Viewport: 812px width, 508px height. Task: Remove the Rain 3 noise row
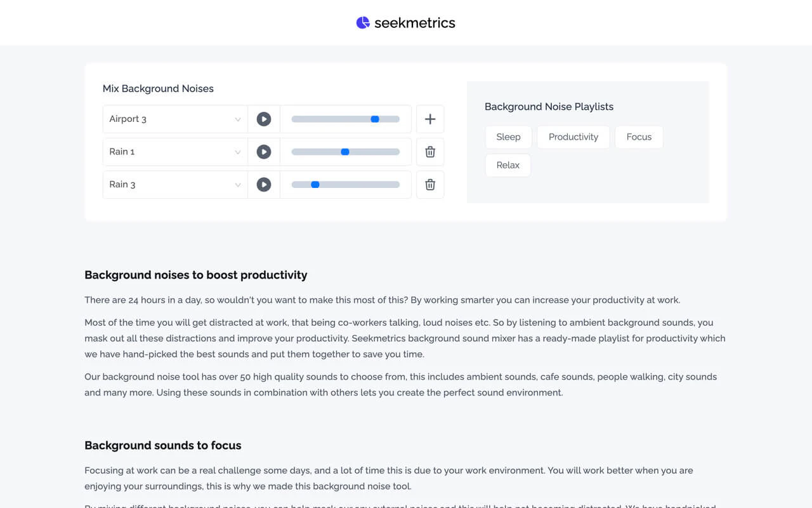click(x=430, y=185)
